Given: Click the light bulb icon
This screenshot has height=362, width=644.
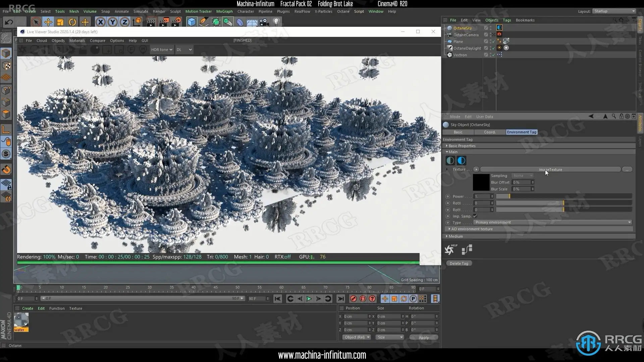Looking at the screenshot, I should coord(276,22).
